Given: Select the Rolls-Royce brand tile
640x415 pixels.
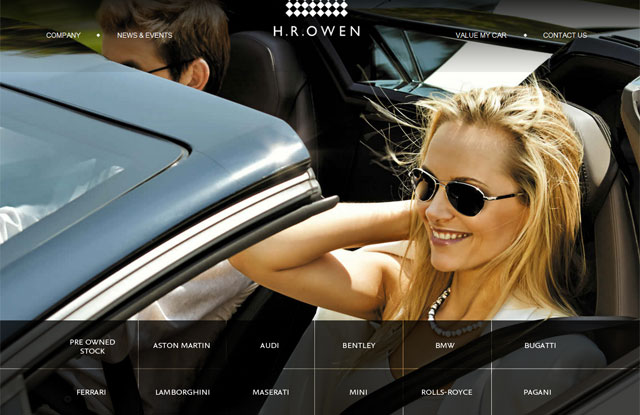Looking at the screenshot, I should (x=446, y=392).
